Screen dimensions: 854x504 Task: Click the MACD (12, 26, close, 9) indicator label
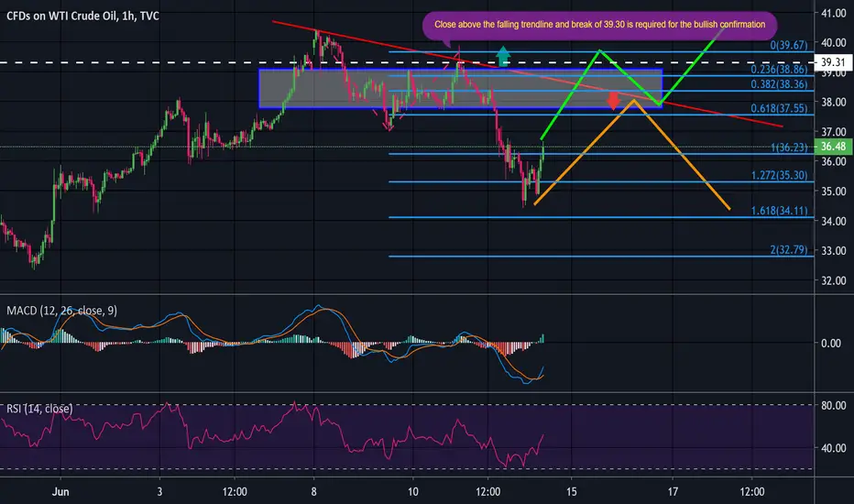point(61,311)
